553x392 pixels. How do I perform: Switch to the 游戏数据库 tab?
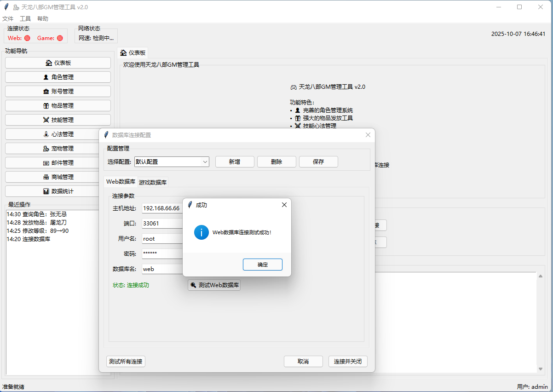coord(153,182)
